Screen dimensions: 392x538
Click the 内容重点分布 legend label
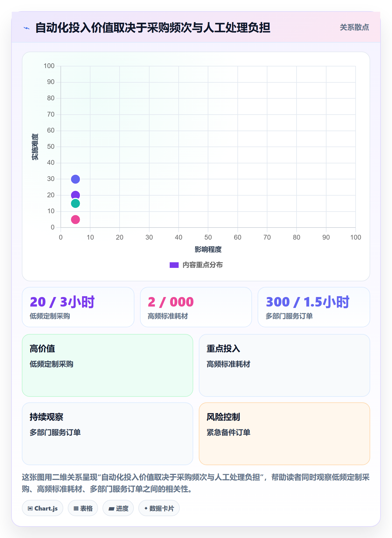coord(202,265)
